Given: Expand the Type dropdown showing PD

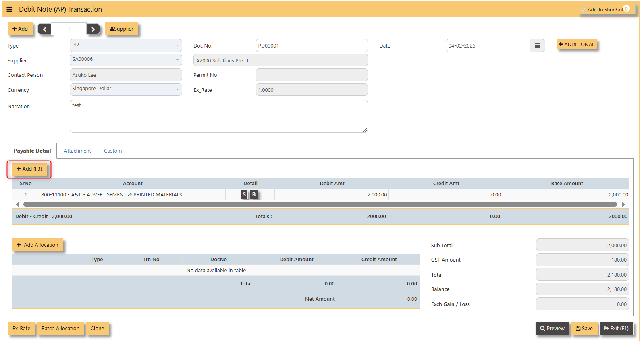Looking at the screenshot, I should 126,45.
